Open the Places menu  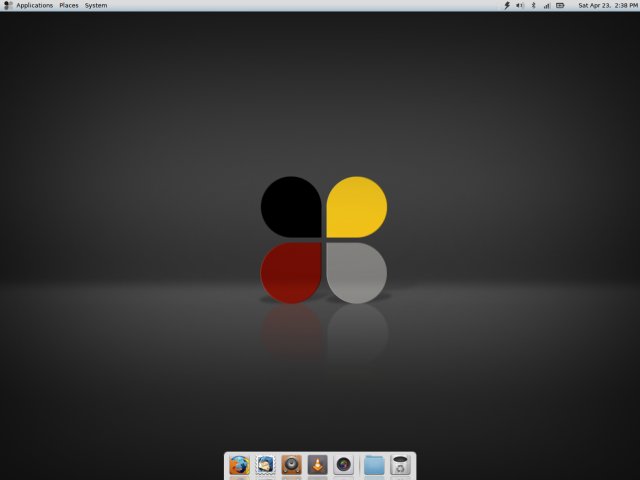69,5
